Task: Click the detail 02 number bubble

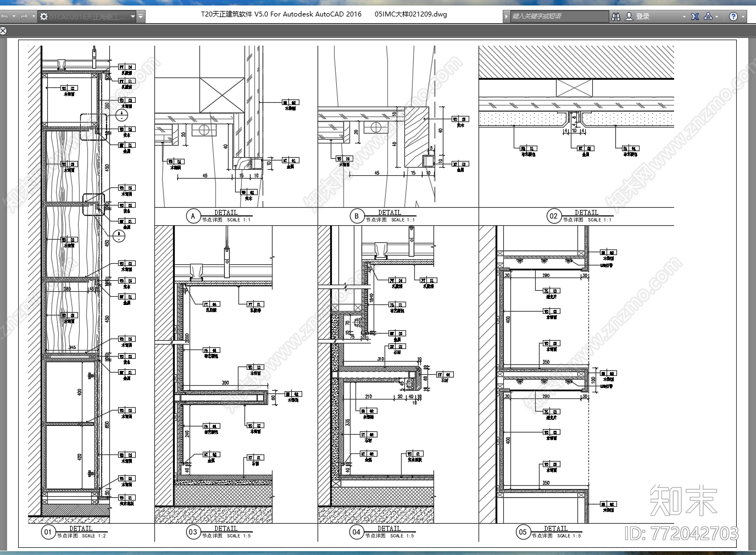Action: [553, 216]
